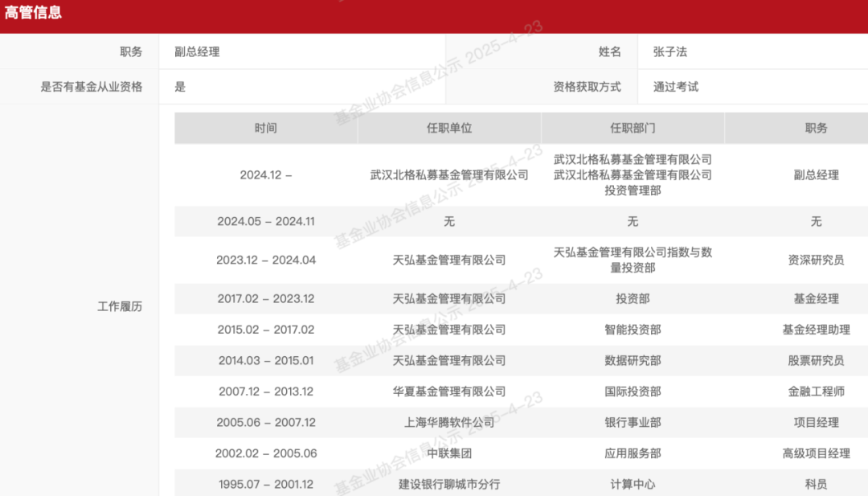Click the 高管信息 section header
This screenshot has height=496, width=868.
pyautogui.click(x=33, y=12)
